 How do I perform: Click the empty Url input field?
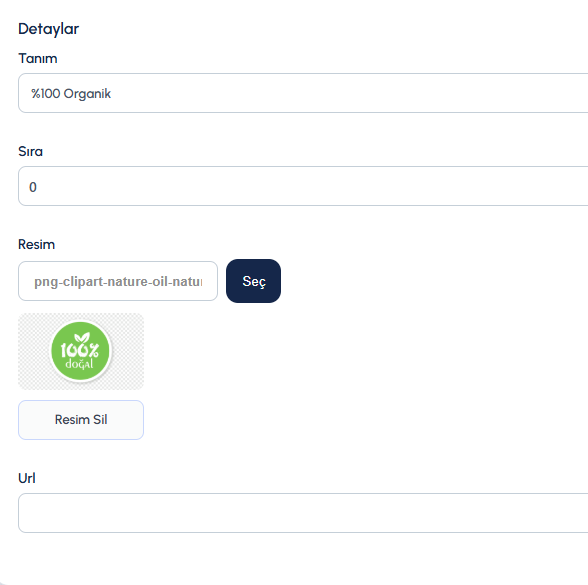pyautogui.click(x=303, y=513)
